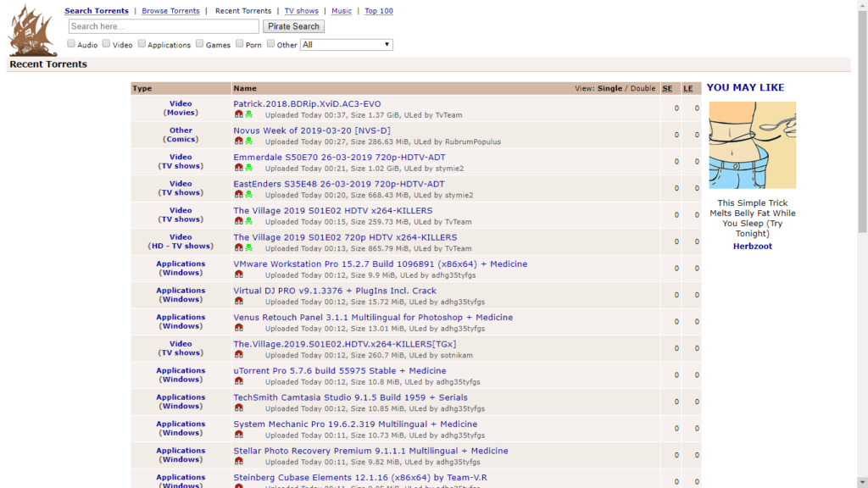Open uTorrent Pro 5.7.6 build 55975 link
This screenshot has height=488, width=868.
[x=340, y=371]
